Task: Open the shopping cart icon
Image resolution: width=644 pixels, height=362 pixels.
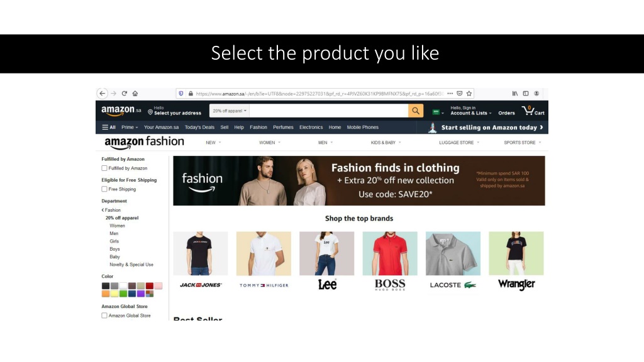Action: point(533,111)
